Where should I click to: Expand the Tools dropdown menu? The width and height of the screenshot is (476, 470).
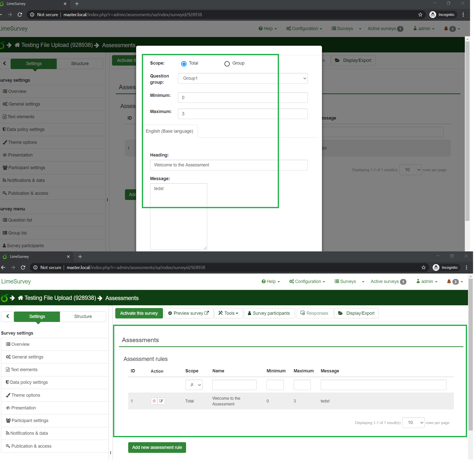pyautogui.click(x=228, y=313)
